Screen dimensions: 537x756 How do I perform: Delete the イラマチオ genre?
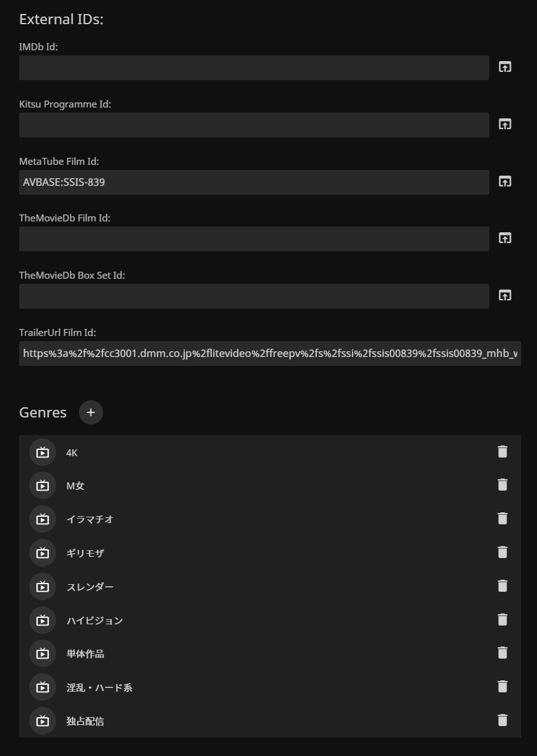503,519
